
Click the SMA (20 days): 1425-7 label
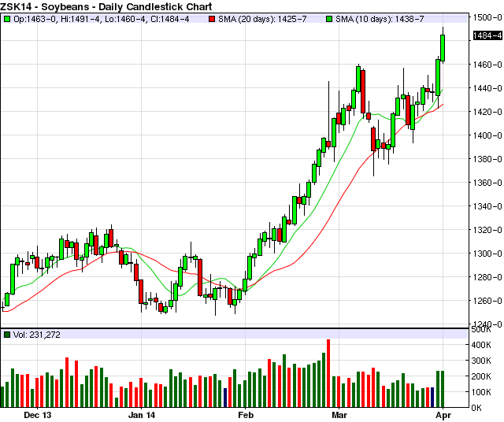[x=262, y=19]
